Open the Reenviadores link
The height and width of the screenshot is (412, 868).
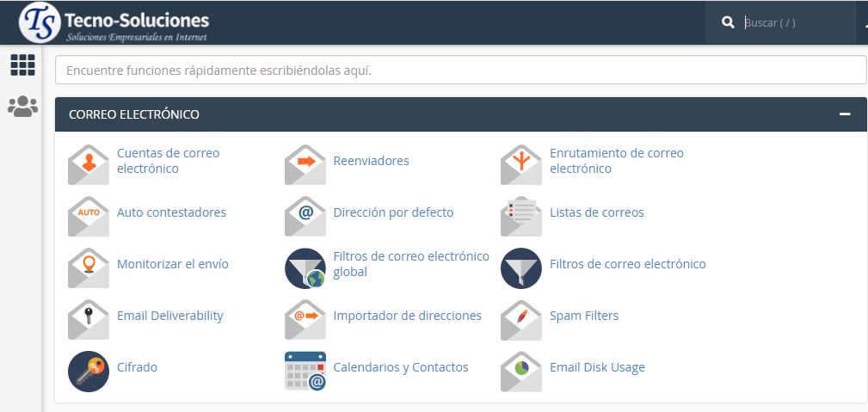pyautogui.click(x=371, y=161)
